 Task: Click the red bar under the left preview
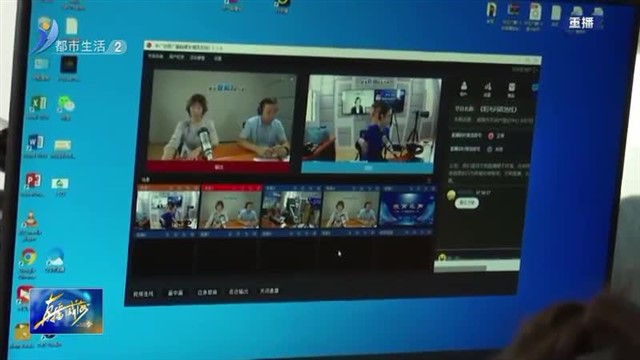pos(219,167)
